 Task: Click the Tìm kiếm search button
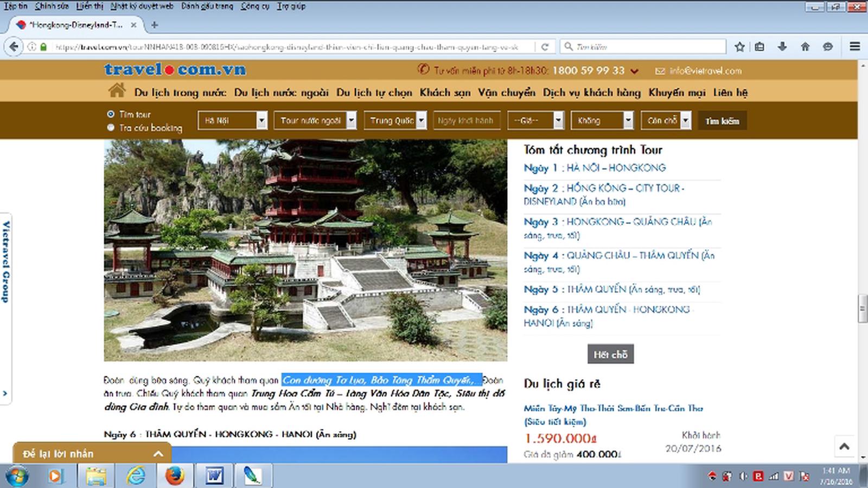(x=722, y=121)
